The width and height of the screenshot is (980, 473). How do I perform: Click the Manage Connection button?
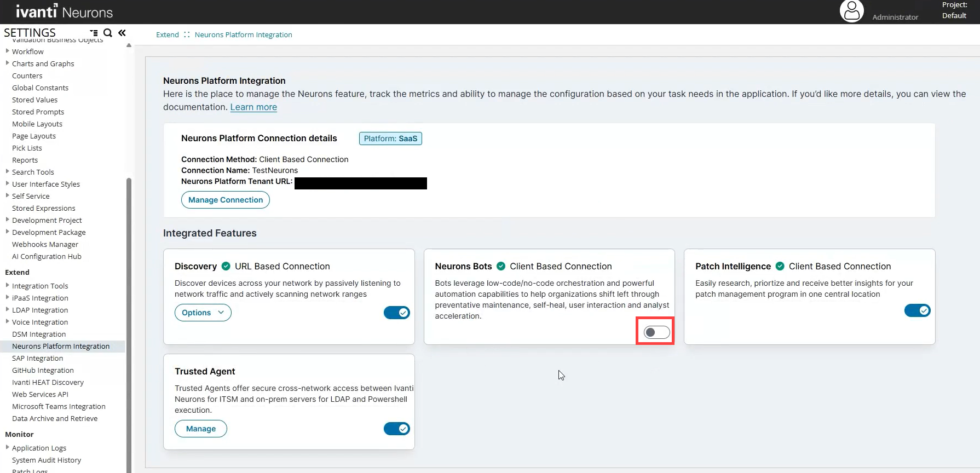[x=225, y=200]
